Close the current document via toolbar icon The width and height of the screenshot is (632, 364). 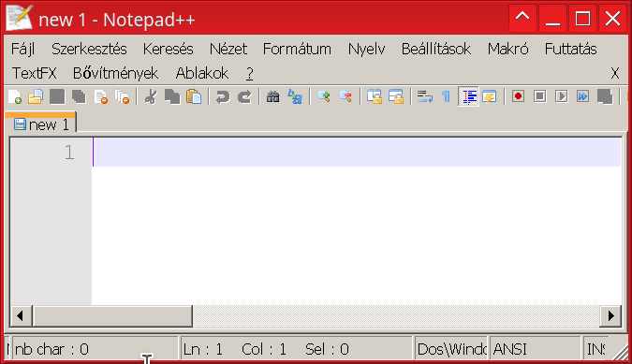(x=101, y=97)
